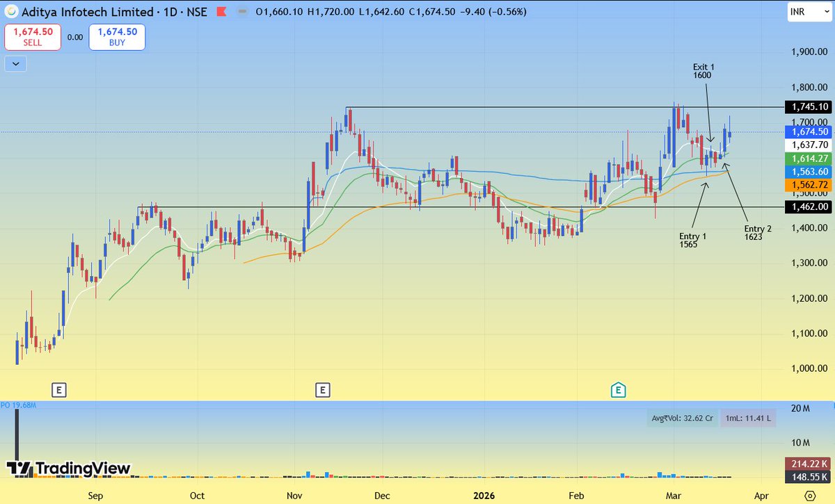Click the green 1,614.27 moving average label
The height and width of the screenshot is (504, 835).
click(807, 159)
